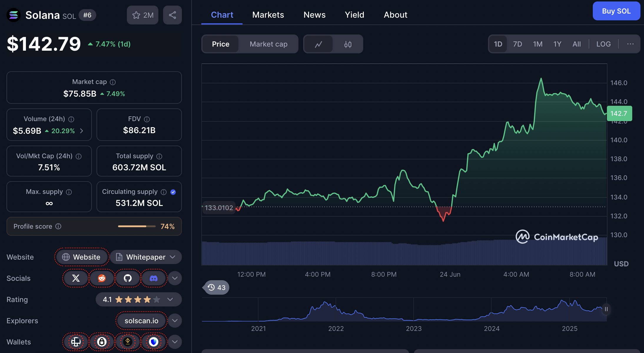
Task: Open Solana's X (Twitter) social link
Action: coord(76,278)
